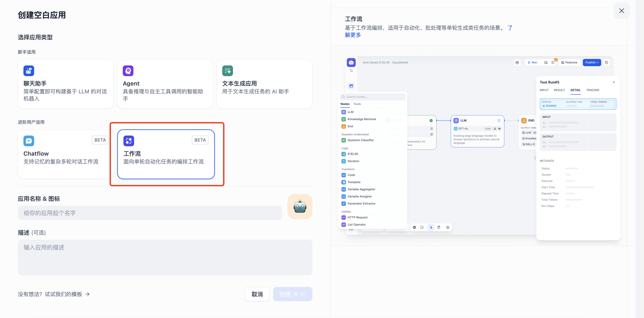Click the 聊天助手 robot icon

(29, 71)
